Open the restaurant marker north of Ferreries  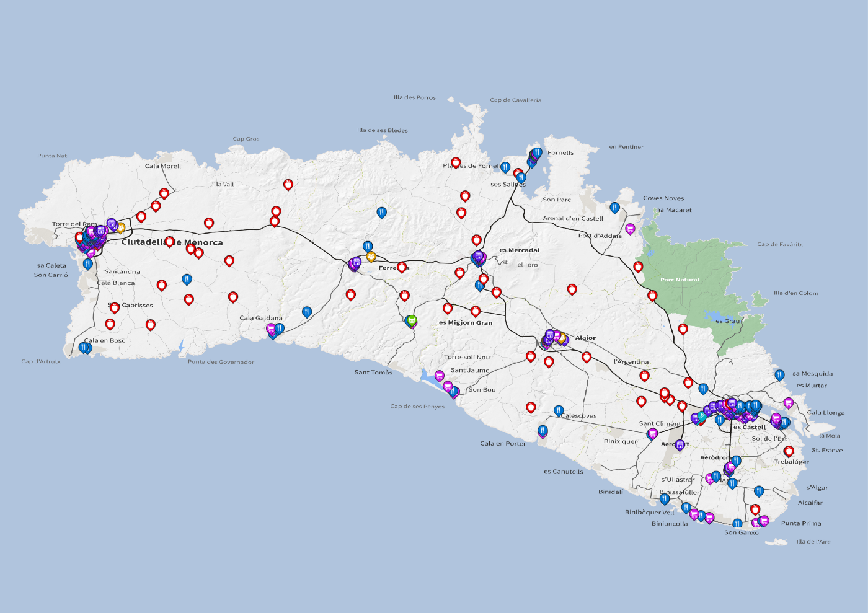click(381, 212)
